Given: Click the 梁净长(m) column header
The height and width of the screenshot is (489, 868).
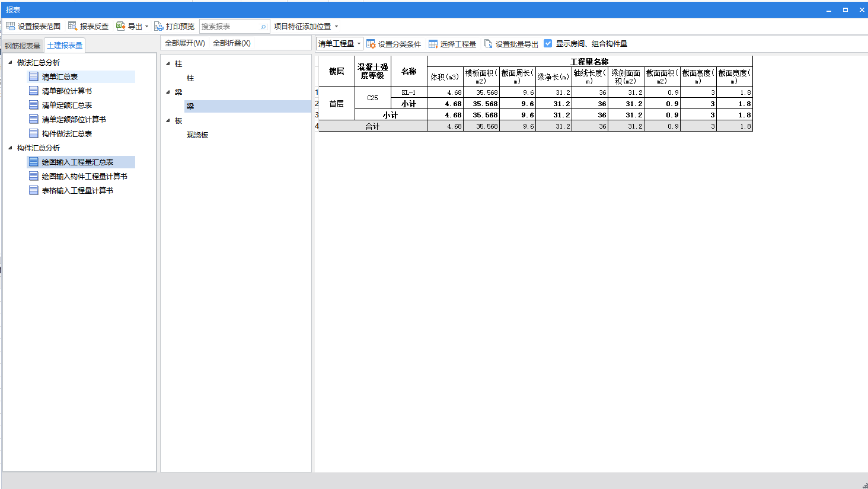Looking at the screenshot, I should [x=554, y=76].
